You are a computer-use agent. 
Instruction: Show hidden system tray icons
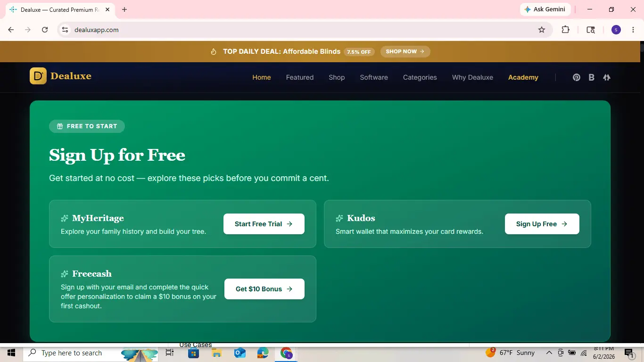(549, 353)
